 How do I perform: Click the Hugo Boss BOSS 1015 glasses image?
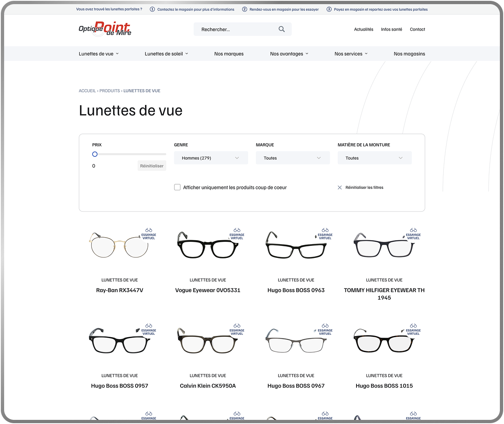point(384,341)
